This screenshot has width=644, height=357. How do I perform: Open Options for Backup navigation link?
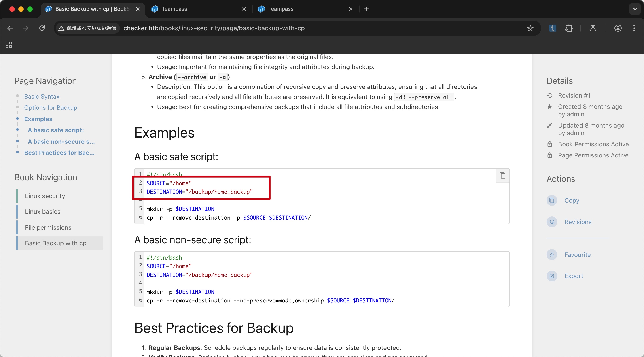click(x=51, y=108)
